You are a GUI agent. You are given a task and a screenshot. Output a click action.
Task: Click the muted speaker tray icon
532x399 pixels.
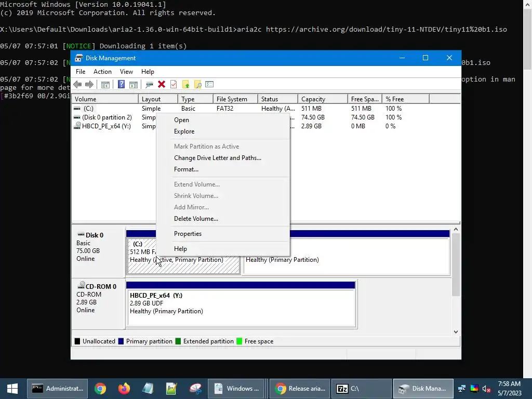tap(486, 389)
